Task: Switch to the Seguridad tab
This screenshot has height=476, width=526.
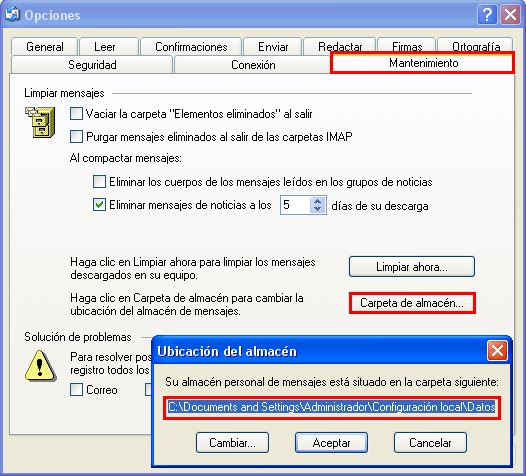Action: tap(92, 64)
